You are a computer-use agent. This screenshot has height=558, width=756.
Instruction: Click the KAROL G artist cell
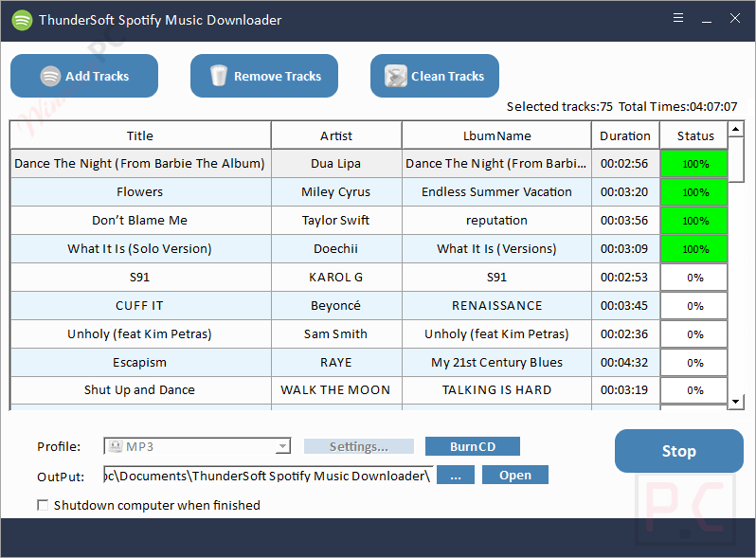pyautogui.click(x=336, y=278)
